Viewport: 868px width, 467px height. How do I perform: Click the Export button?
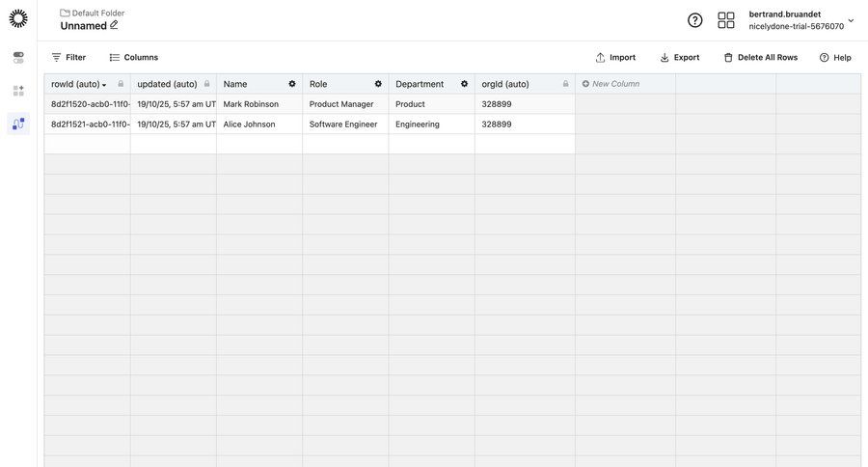(x=680, y=58)
